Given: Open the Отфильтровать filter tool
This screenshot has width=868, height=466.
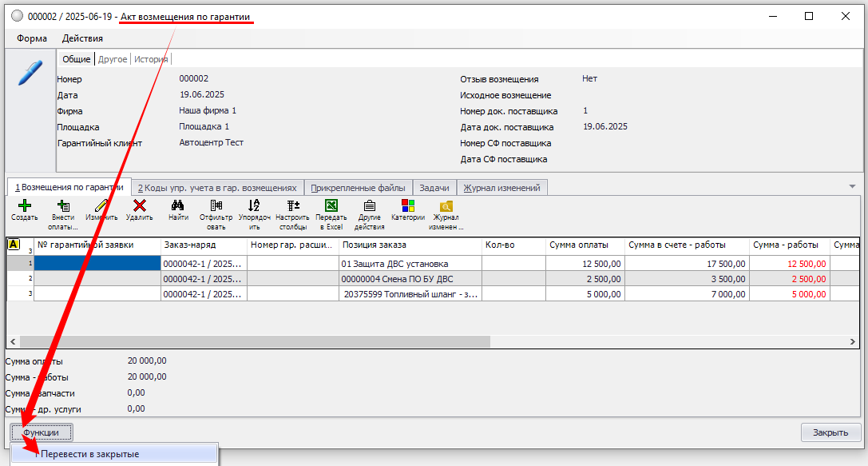Looking at the screenshot, I should coord(216,206).
